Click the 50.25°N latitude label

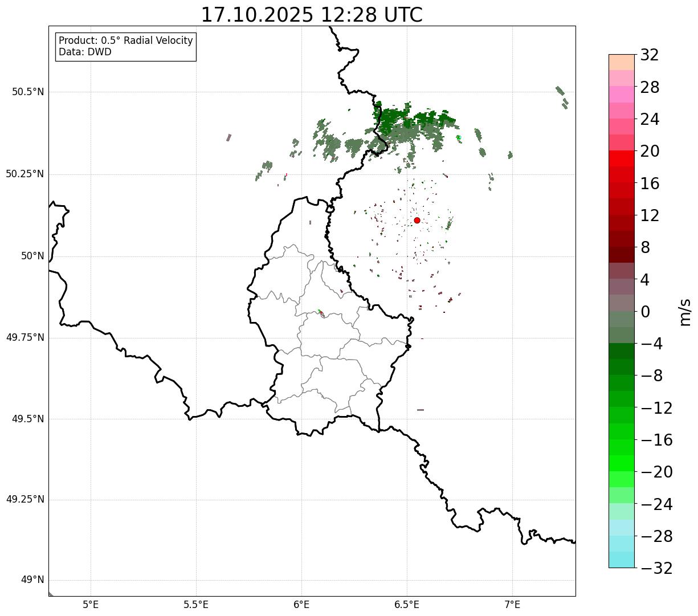point(25,174)
